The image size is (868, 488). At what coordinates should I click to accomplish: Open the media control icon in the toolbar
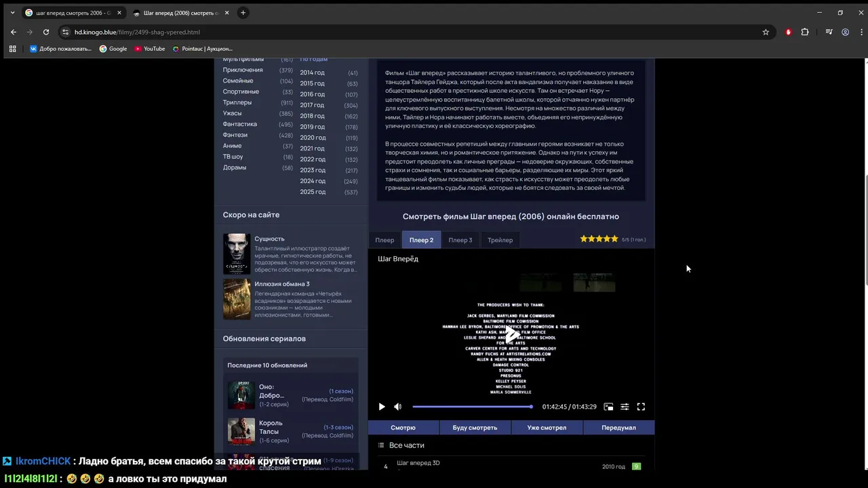pos(829,32)
